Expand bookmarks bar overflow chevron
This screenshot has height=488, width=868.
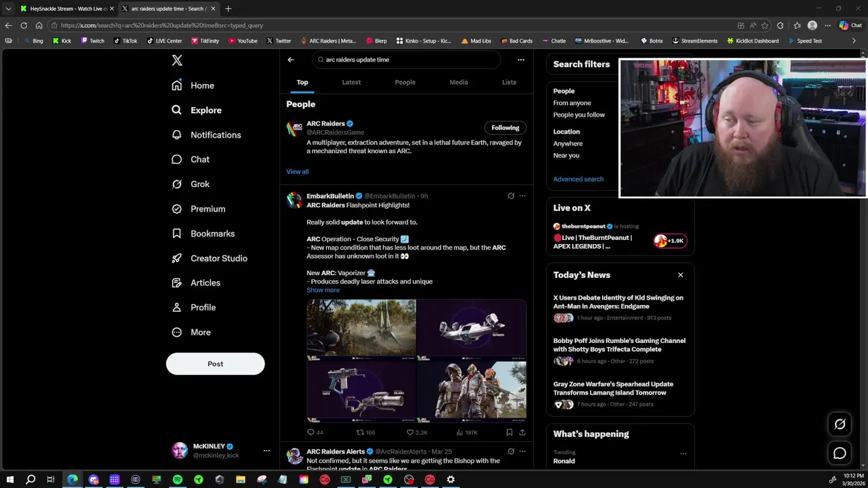tap(854, 41)
